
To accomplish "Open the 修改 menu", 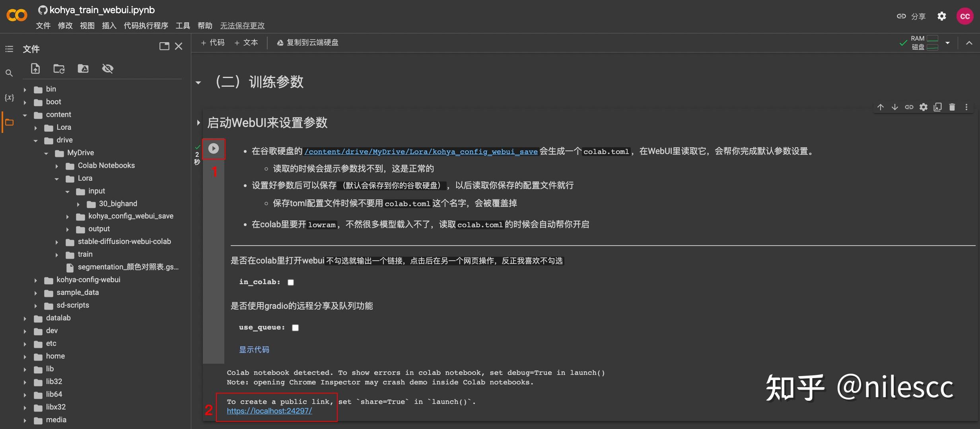I will [x=65, y=25].
